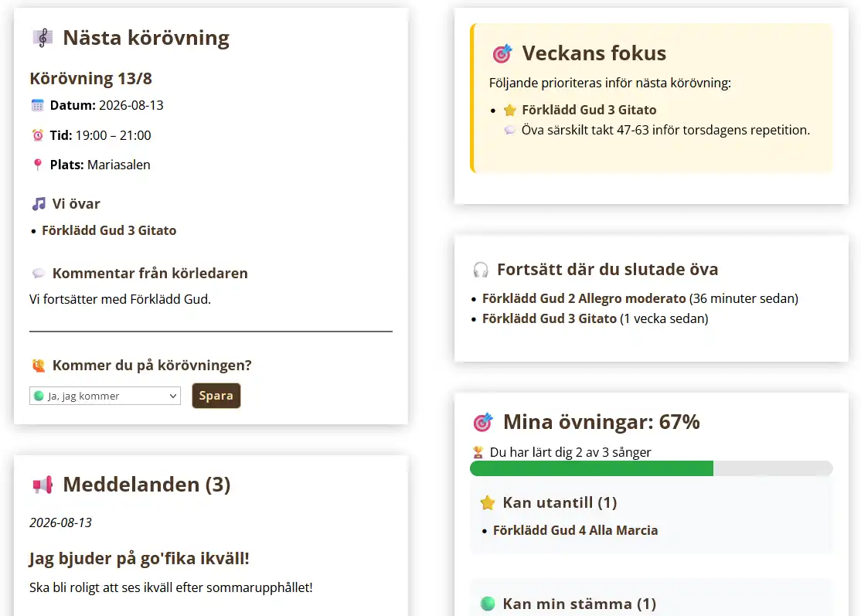The image size is (861, 616).
Task: Open the message 'Jag bjuder på go'fika ikväll!'
Action: pos(139,558)
